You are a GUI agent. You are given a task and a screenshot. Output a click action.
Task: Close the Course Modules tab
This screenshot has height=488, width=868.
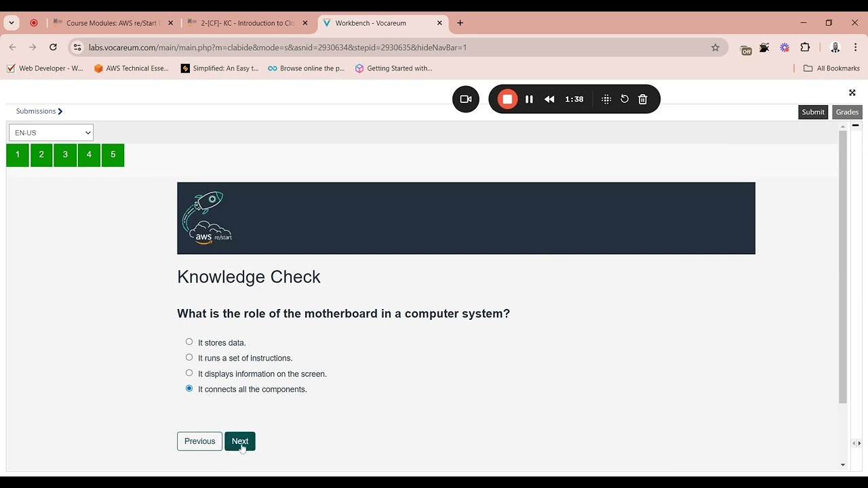click(x=170, y=23)
